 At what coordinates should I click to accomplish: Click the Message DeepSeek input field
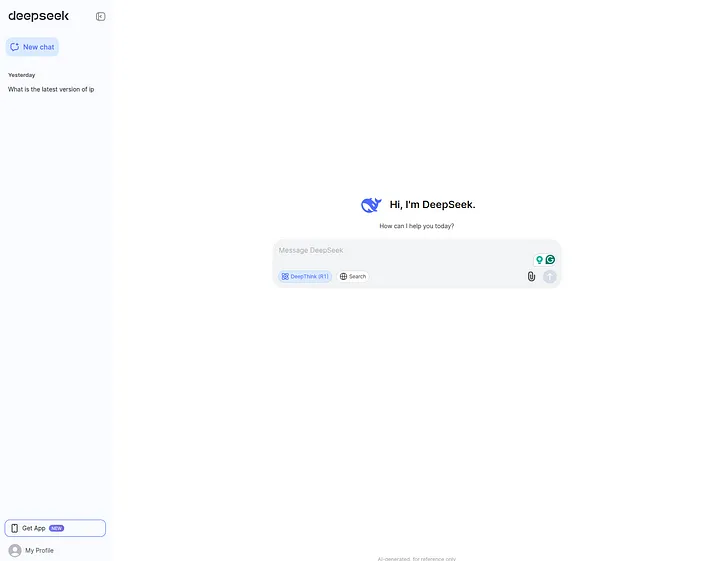(400, 251)
